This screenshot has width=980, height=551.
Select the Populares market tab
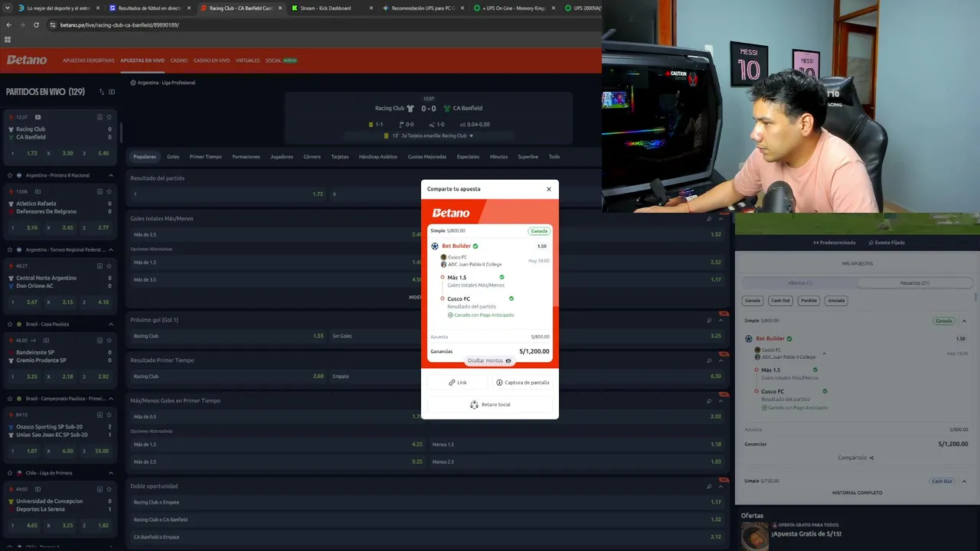[x=145, y=157]
